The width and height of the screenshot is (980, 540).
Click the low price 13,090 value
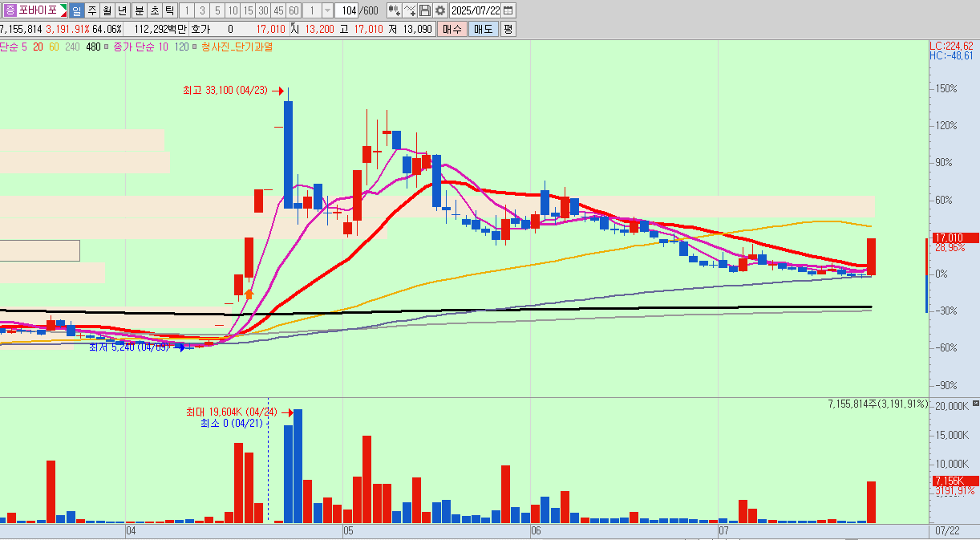(415, 29)
